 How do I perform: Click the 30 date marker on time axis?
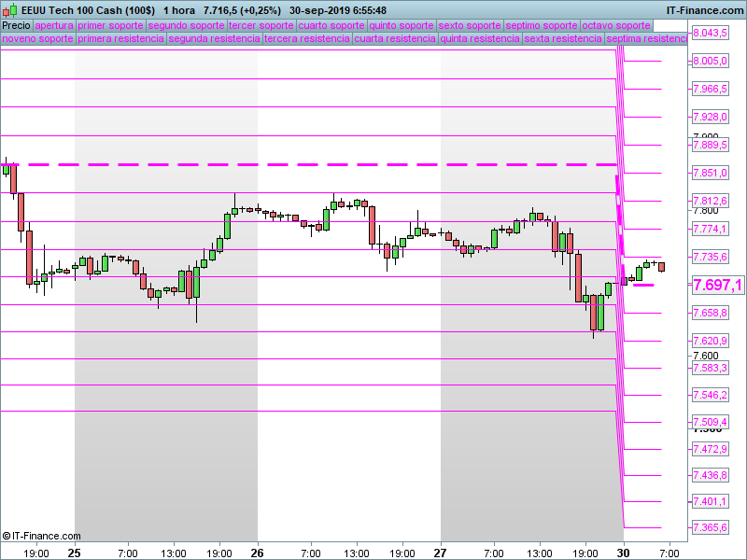tap(623, 553)
